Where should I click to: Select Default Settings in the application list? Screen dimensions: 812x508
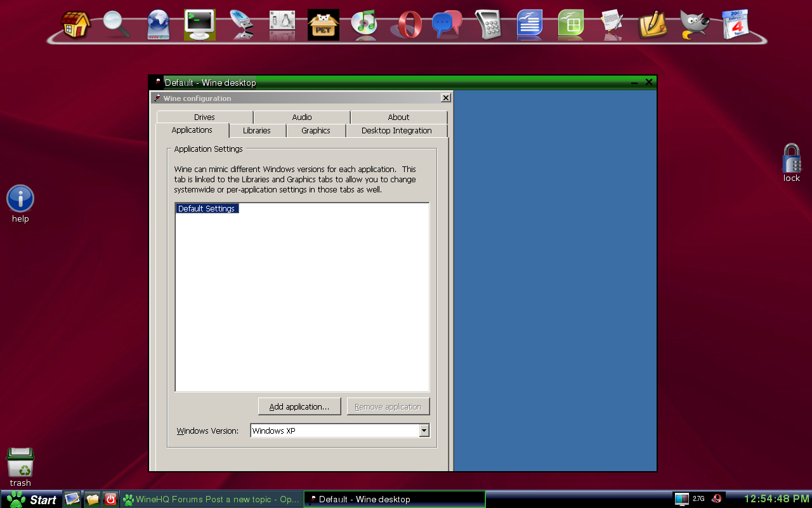coord(207,209)
